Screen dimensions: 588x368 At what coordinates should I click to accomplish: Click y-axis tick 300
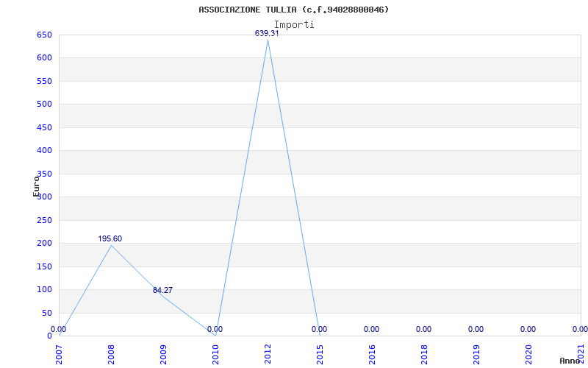44,197
